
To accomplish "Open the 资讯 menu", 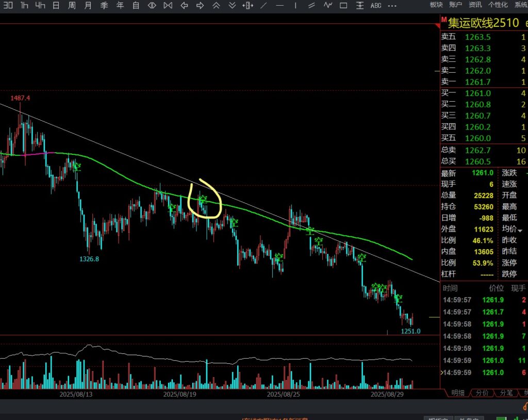I will click(x=475, y=5).
